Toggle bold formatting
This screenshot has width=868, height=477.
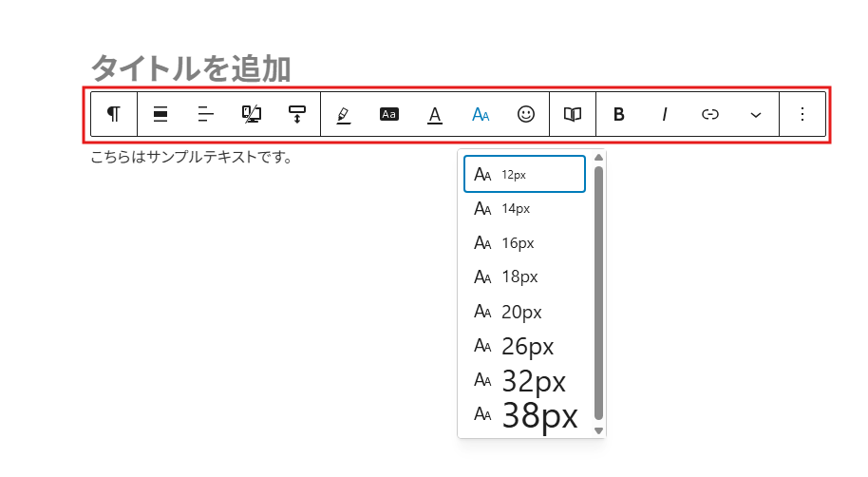pos(619,114)
